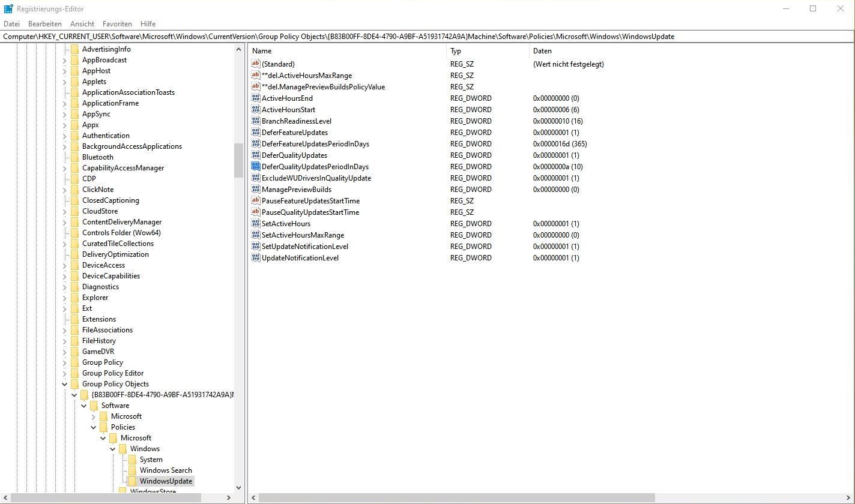Click the registry path address bar
The width and height of the screenshot is (855, 504).
click(x=427, y=37)
